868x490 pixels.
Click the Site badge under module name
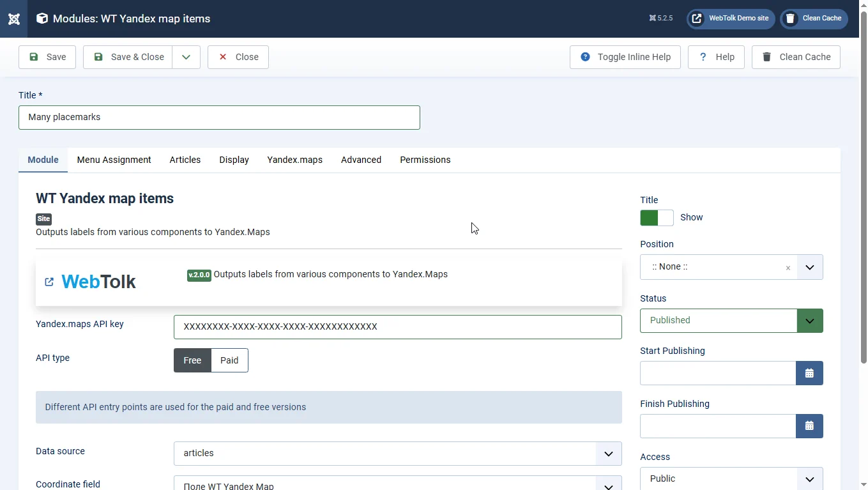pos(43,218)
